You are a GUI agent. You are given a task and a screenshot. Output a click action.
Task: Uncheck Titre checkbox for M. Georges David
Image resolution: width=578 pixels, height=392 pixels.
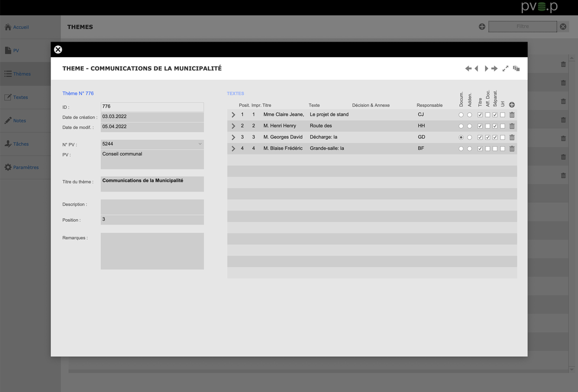(480, 137)
